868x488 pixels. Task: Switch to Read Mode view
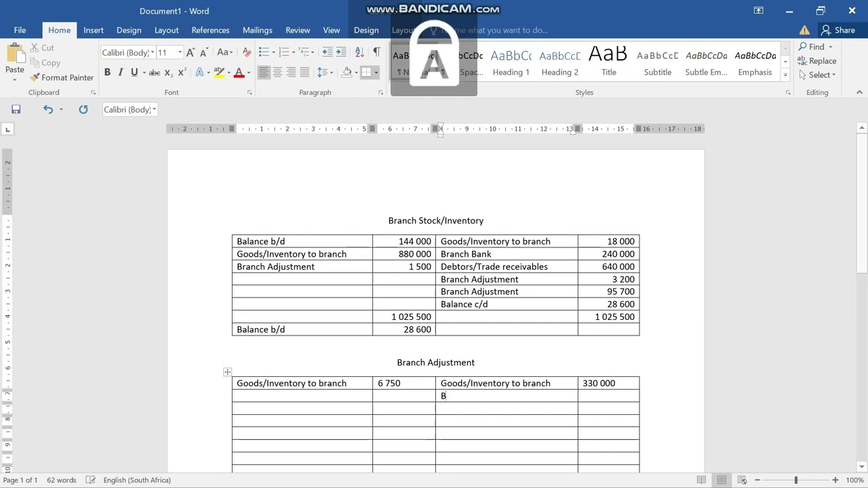(x=701, y=480)
